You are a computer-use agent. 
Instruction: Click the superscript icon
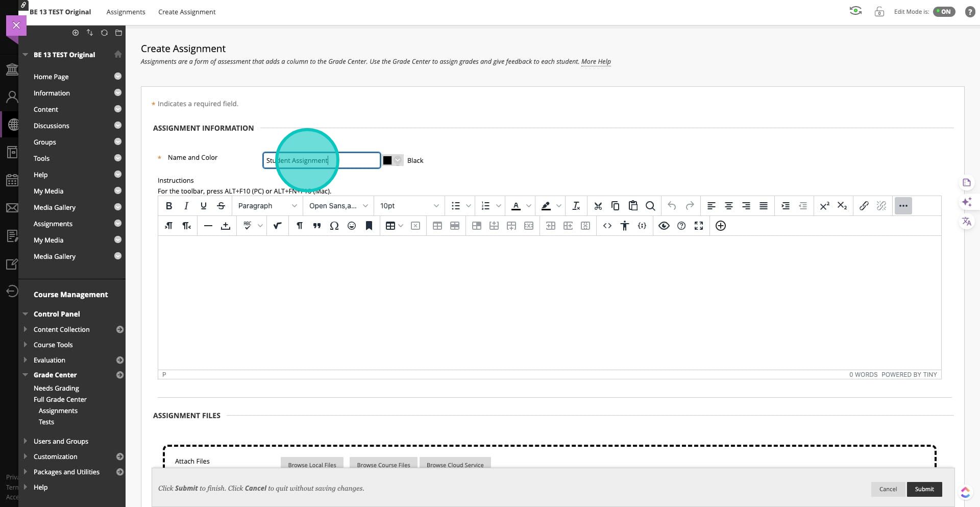tap(824, 206)
